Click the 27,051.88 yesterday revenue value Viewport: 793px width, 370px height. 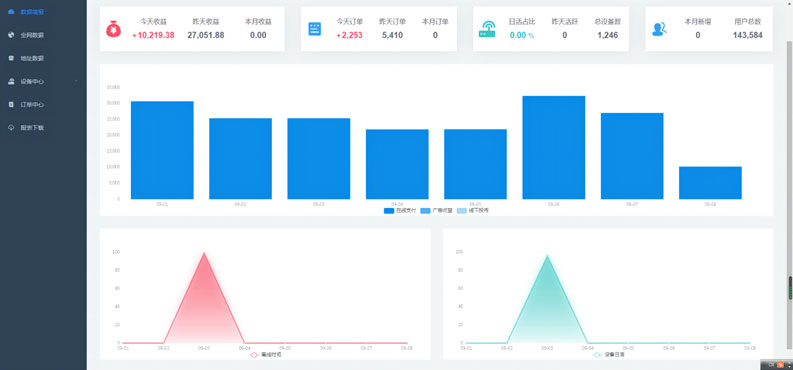(x=206, y=35)
